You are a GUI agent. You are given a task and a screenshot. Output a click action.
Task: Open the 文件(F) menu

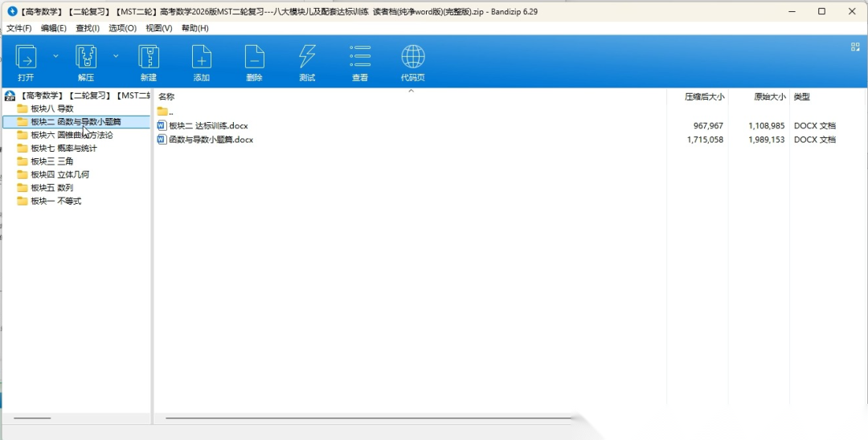point(19,28)
